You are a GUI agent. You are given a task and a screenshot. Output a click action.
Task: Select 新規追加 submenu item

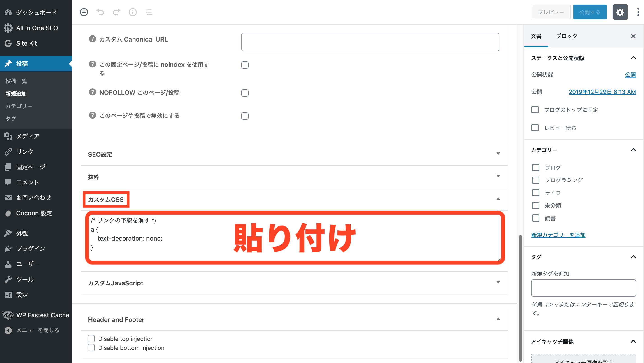pos(16,94)
